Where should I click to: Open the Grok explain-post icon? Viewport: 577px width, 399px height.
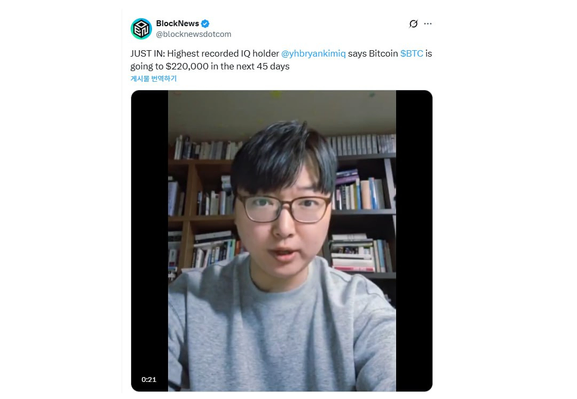[413, 24]
